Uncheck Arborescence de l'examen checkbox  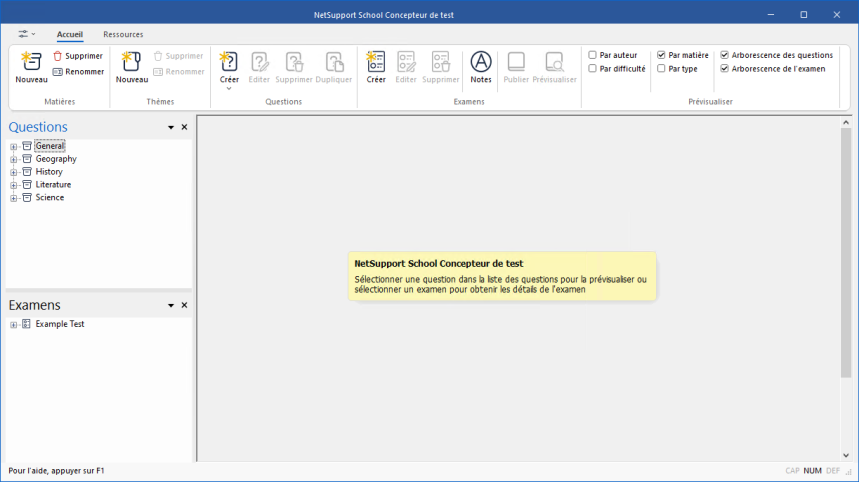[x=724, y=68]
